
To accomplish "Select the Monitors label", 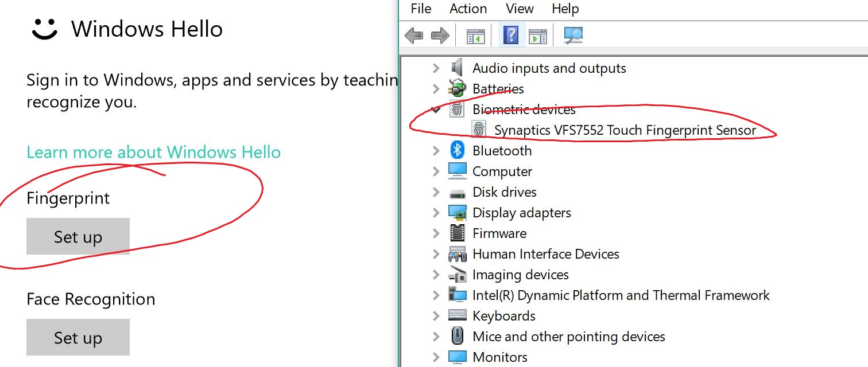I will (499, 357).
